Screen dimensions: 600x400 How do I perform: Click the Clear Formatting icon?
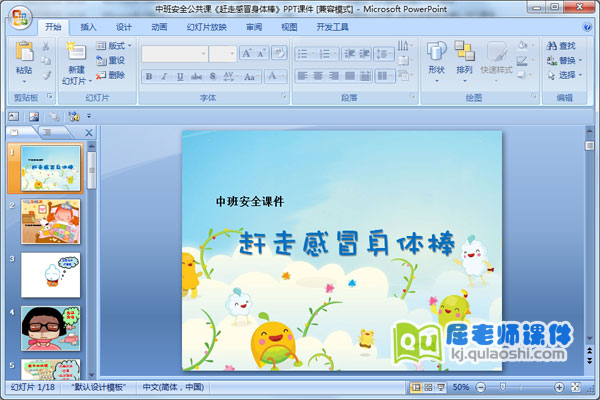[279, 53]
